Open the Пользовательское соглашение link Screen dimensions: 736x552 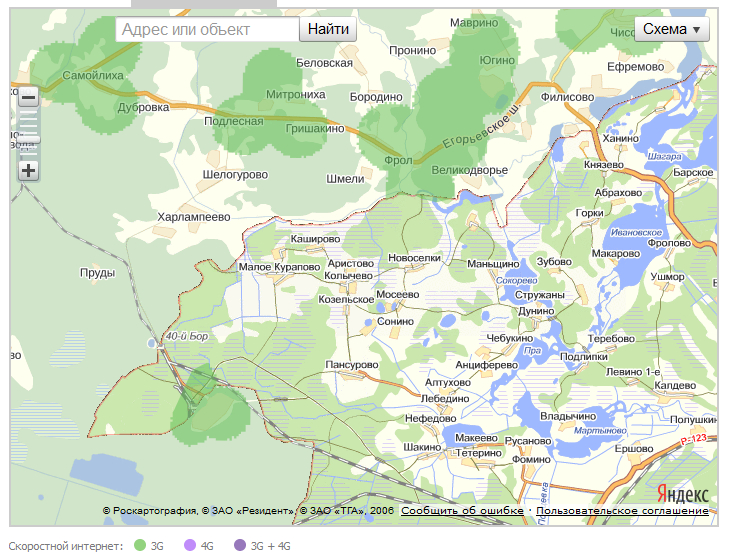(x=622, y=511)
